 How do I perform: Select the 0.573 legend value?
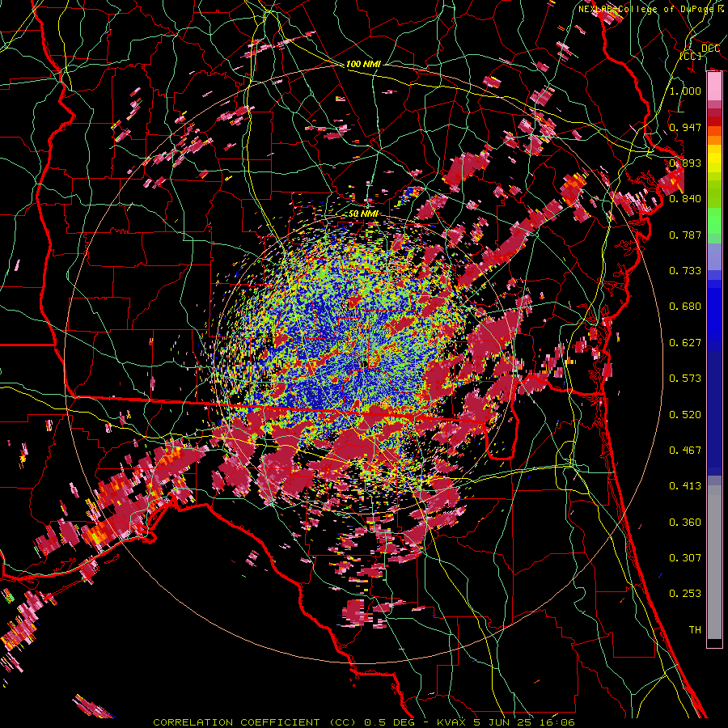(x=685, y=378)
